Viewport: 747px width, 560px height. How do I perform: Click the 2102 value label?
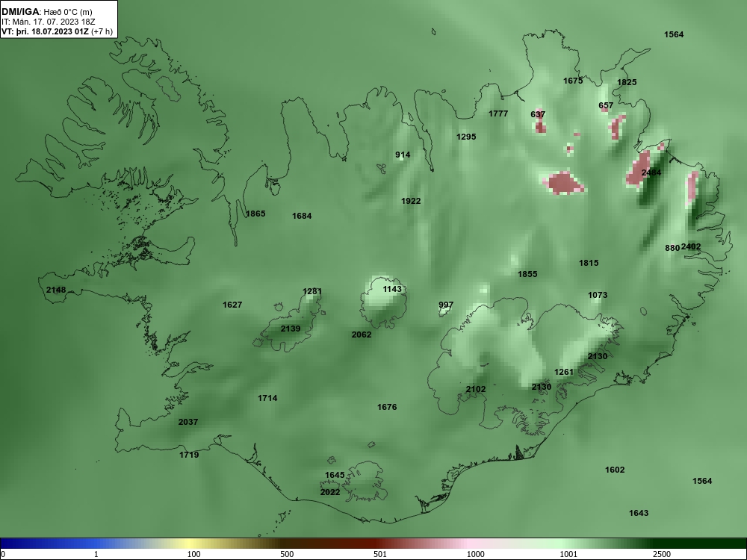[476, 390]
